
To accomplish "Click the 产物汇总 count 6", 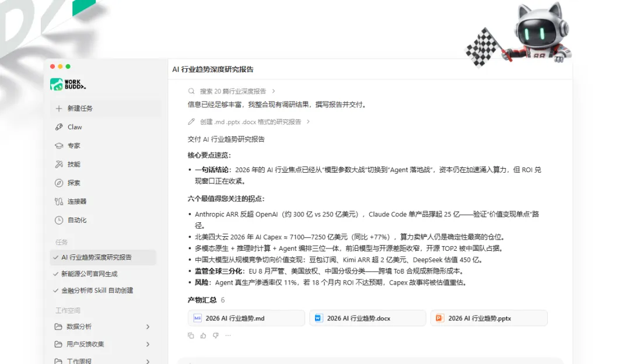I will [x=223, y=300].
